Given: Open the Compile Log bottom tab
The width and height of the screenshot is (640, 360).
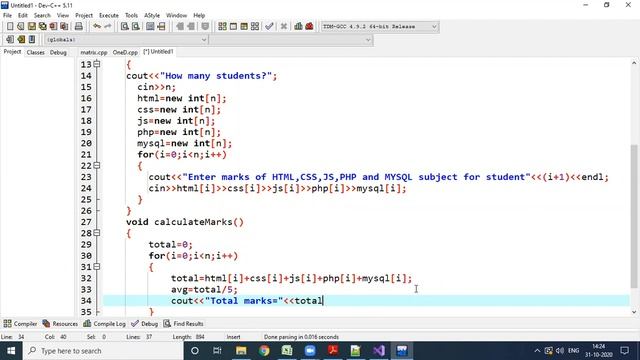Looking at the screenshot, I should [x=104, y=324].
